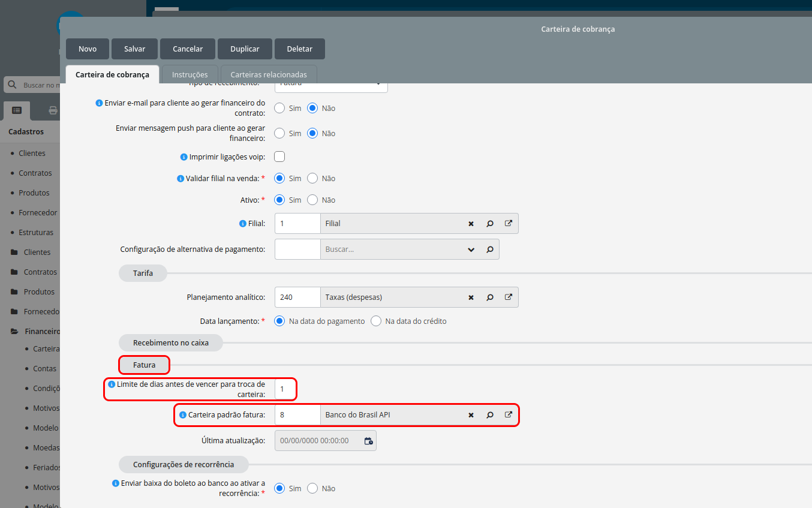
Task: Clear the Planejamento analítico field with X
Action: pos(471,297)
